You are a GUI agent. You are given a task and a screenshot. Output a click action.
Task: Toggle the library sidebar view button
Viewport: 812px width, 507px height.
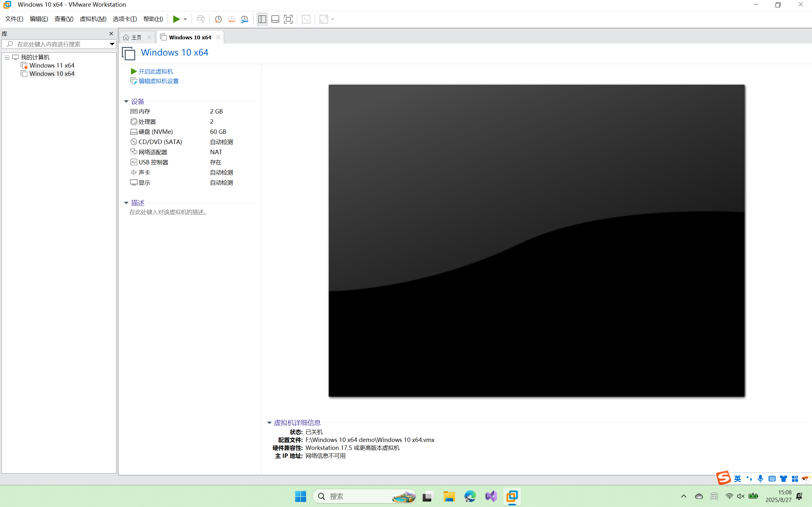(262, 19)
